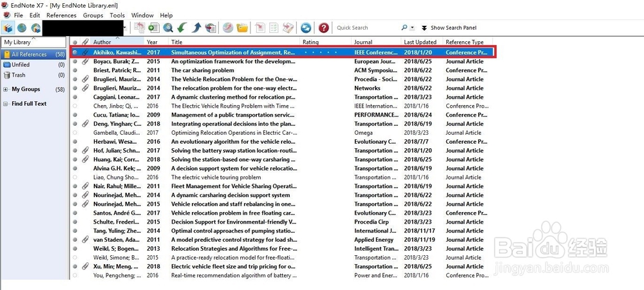Click the read/unread dot column header
644x290 pixels.
point(75,42)
